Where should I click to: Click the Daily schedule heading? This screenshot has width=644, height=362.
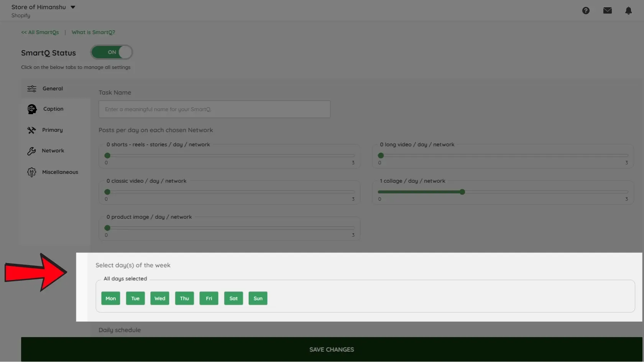coord(120,330)
